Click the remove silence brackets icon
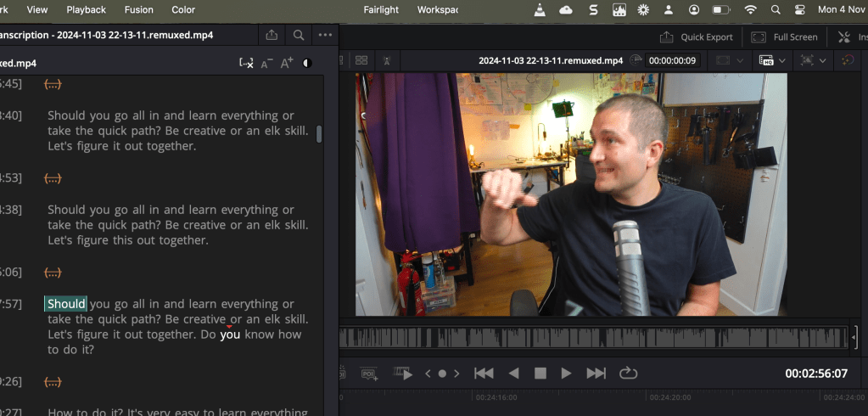 point(246,63)
